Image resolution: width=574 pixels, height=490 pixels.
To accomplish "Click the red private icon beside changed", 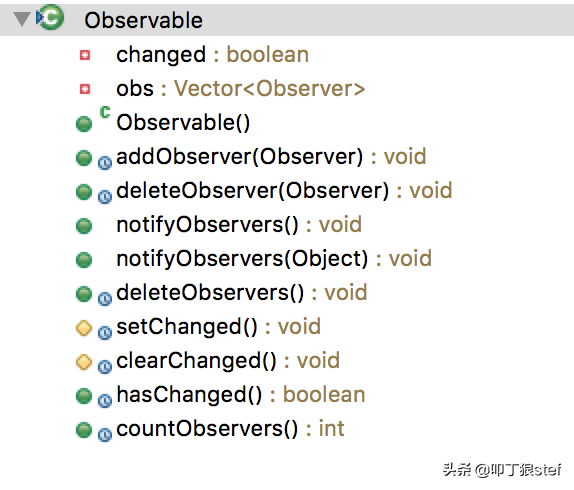I will point(85,55).
